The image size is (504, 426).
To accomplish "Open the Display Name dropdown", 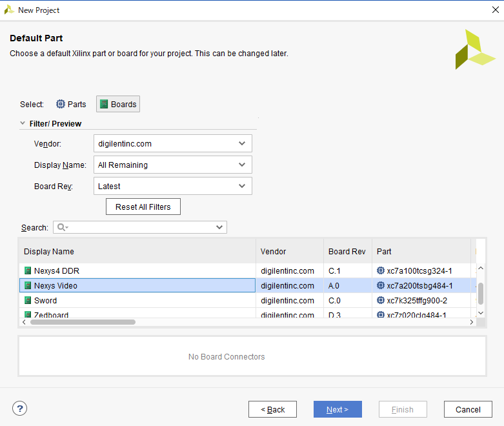I will 172,165.
